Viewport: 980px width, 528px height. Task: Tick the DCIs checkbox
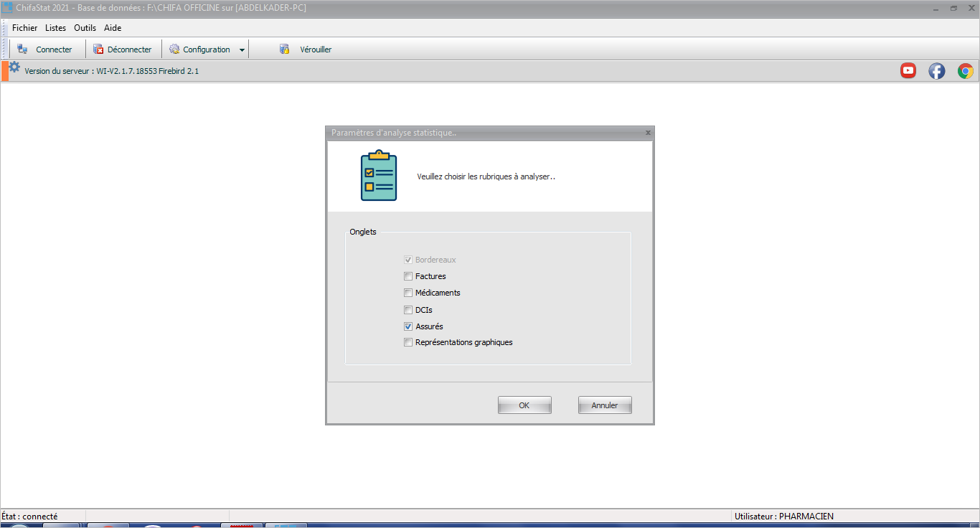click(x=408, y=310)
